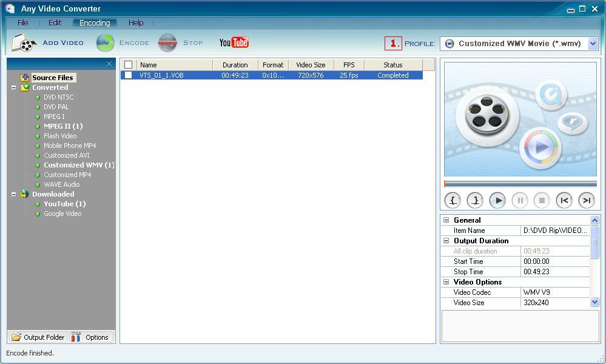Click the properties scrollbar down arrow
This screenshot has height=364, width=606.
coord(595,302)
